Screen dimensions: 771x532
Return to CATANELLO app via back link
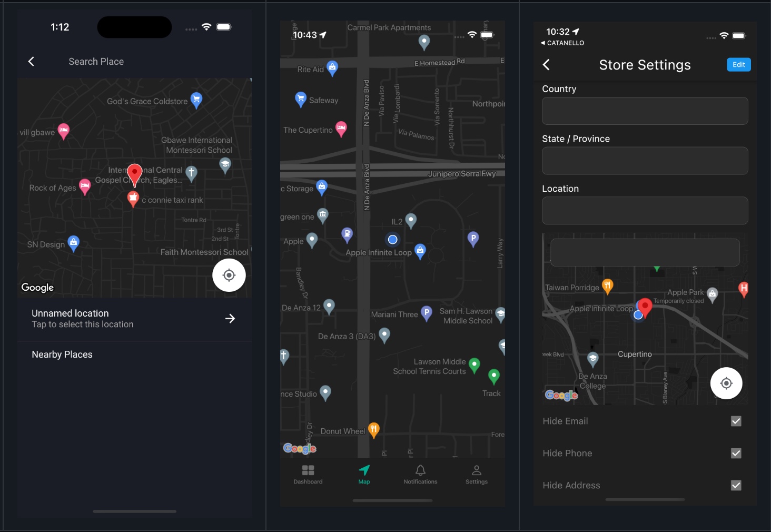pyautogui.click(x=562, y=43)
